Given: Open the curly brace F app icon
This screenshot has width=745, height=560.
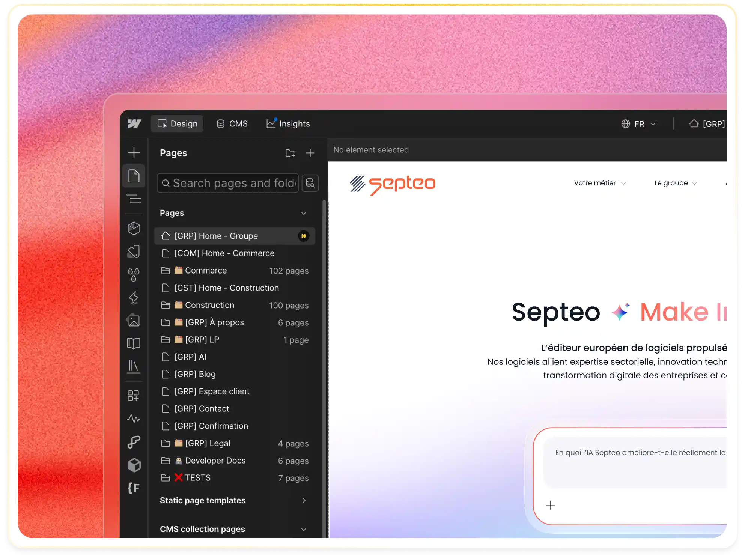Looking at the screenshot, I should pos(134,488).
